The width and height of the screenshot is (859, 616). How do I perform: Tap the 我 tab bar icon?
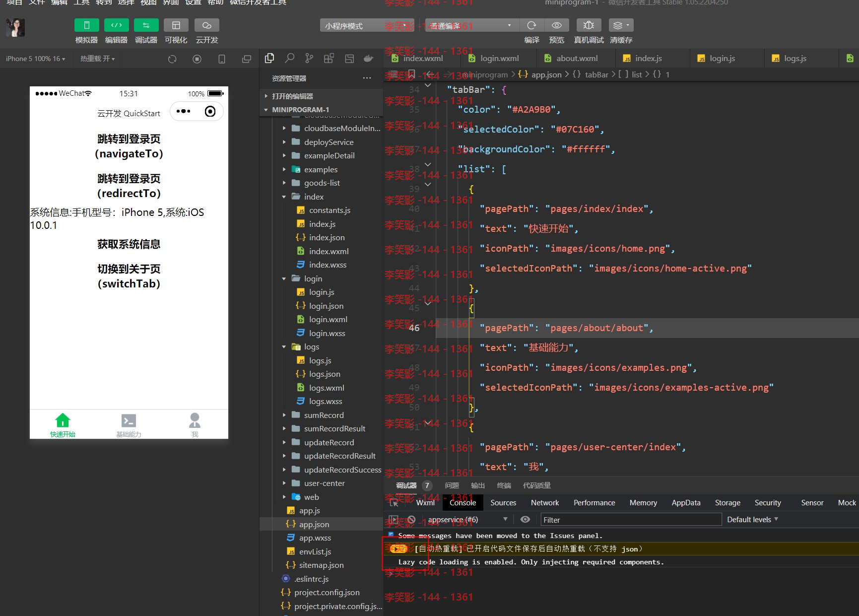(195, 425)
